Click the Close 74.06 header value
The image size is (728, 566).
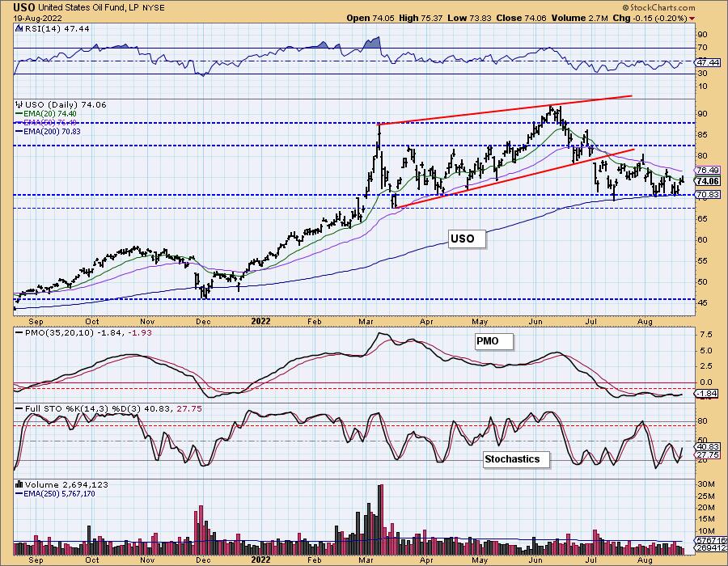[523, 18]
